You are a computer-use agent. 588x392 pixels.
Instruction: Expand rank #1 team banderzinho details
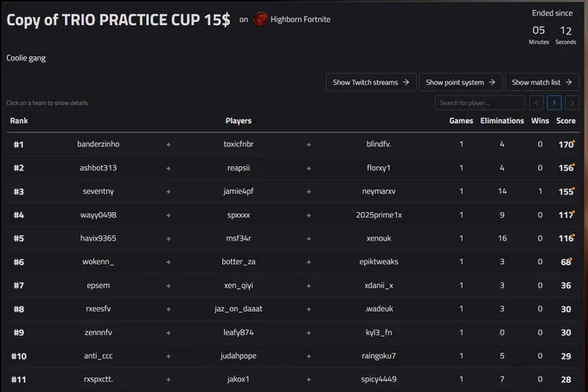(293, 145)
